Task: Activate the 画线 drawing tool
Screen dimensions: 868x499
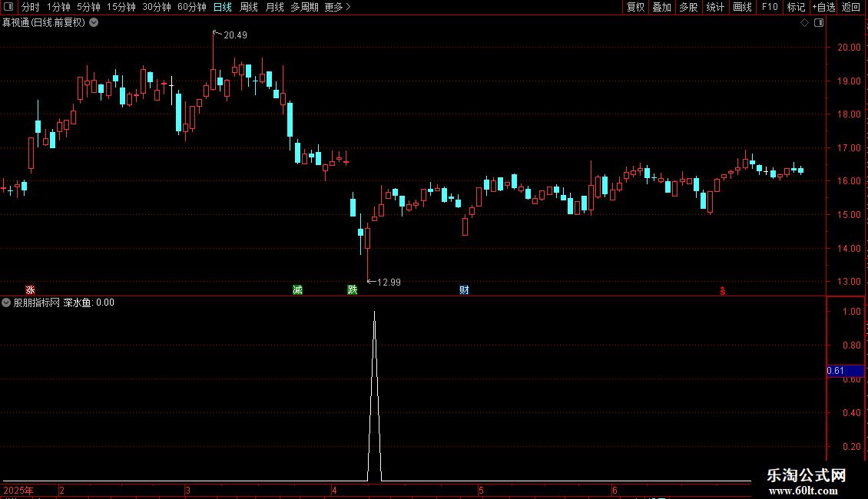Action: [742, 7]
